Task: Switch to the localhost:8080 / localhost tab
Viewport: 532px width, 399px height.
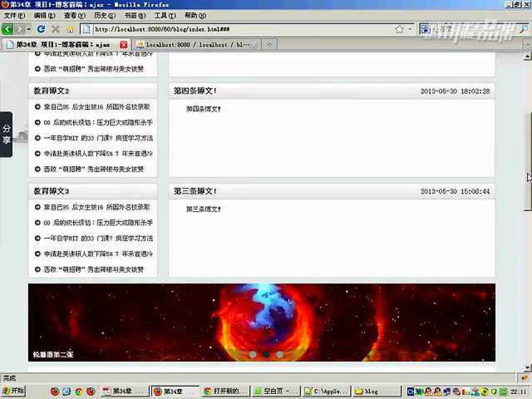Action: (x=197, y=44)
